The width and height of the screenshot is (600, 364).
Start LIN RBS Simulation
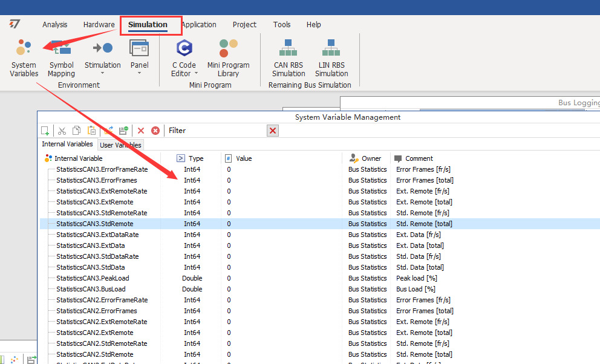331,57
